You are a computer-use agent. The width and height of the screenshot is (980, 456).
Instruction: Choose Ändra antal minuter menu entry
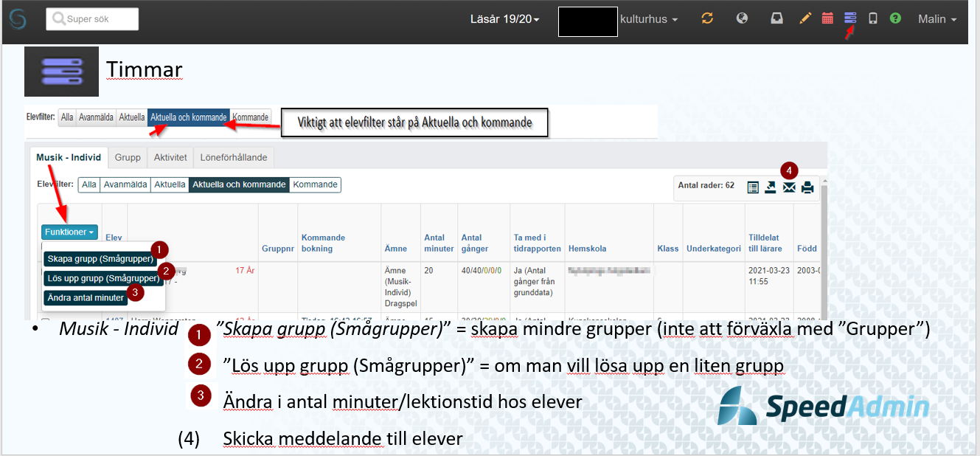point(86,297)
